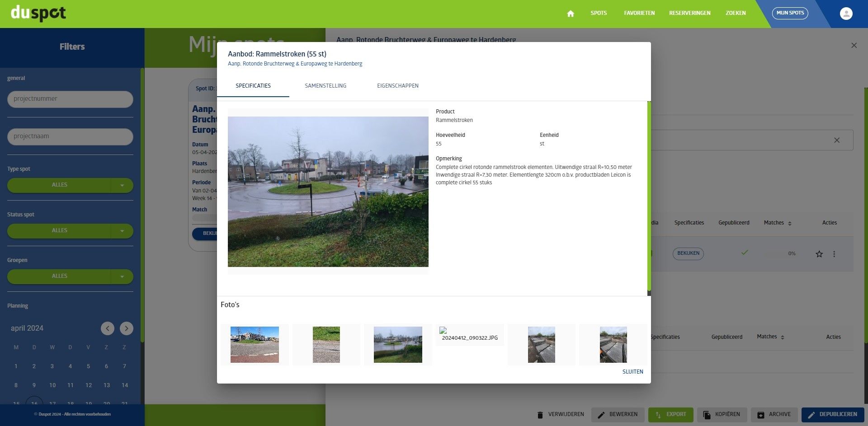Screen dimensions: 868x426
Task: Select April 12 in the calendar
Action: (89, 385)
